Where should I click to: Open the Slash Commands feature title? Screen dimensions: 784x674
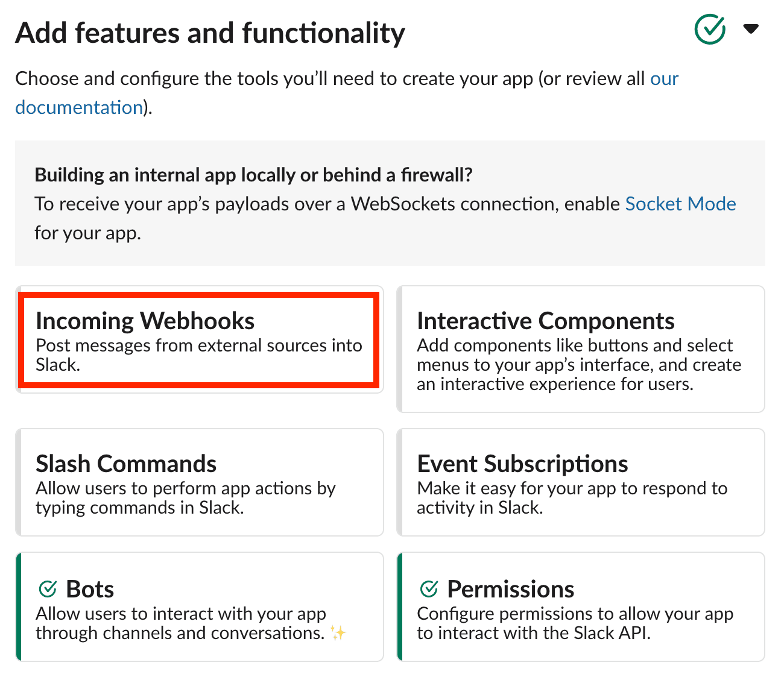126,464
